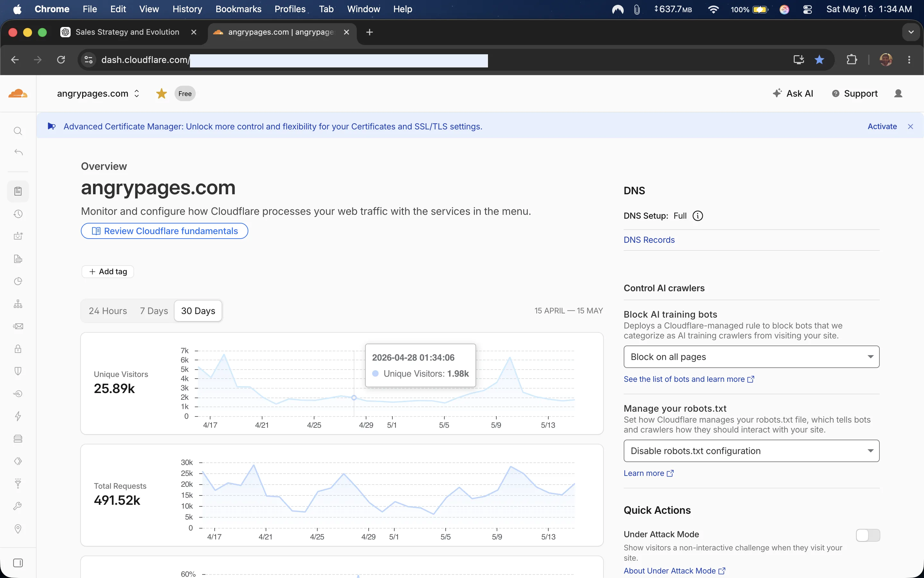The image size is (924, 578).
Task: Open See the list of bots link
Action: point(689,379)
